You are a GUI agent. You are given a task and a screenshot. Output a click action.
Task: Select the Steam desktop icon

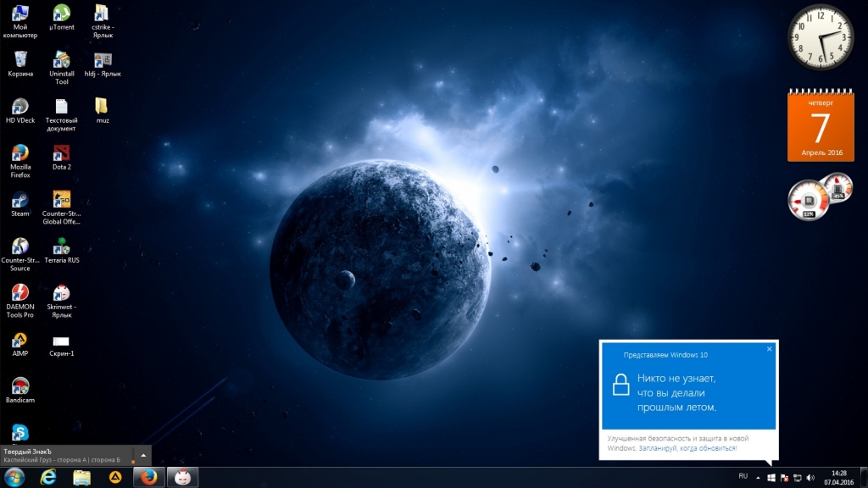[x=19, y=201]
